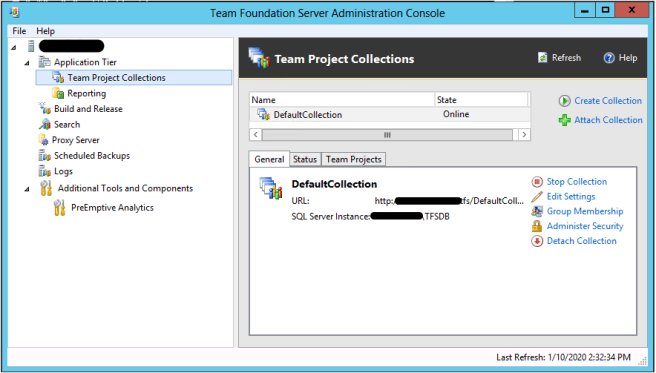This screenshot has height=373, width=656.
Task: Click the DefaultCollection row icon in list
Action: tap(264, 114)
